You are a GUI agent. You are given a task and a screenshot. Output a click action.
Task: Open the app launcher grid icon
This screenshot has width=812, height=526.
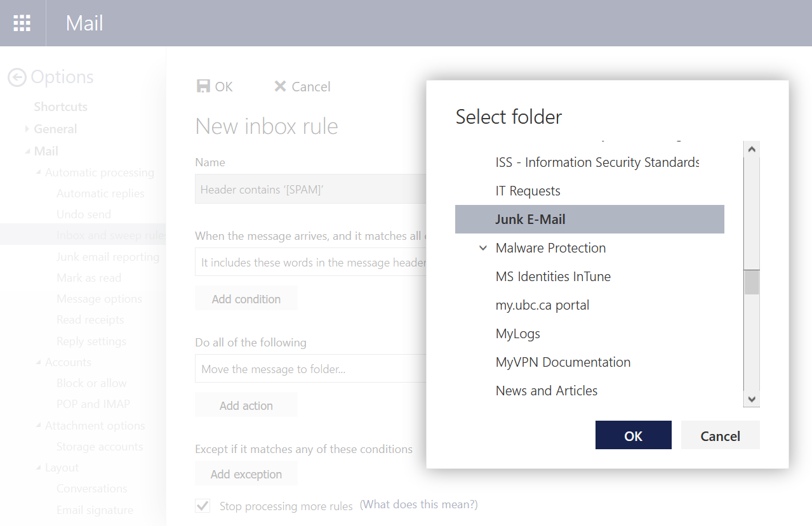point(22,23)
